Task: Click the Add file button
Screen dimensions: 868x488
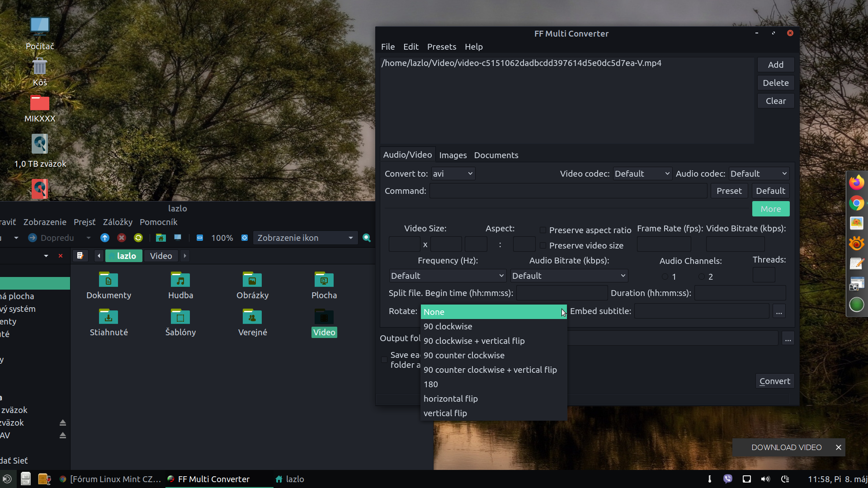Action: tap(775, 65)
